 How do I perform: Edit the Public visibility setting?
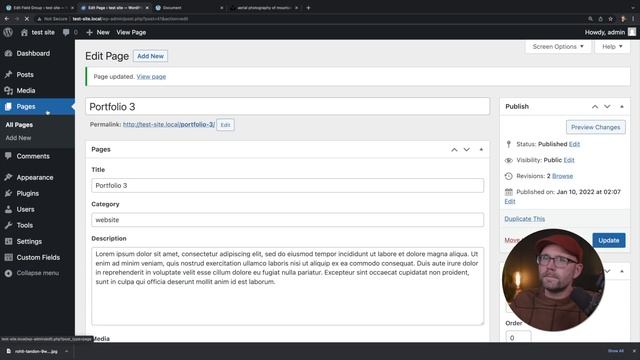[x=569, y=160]
